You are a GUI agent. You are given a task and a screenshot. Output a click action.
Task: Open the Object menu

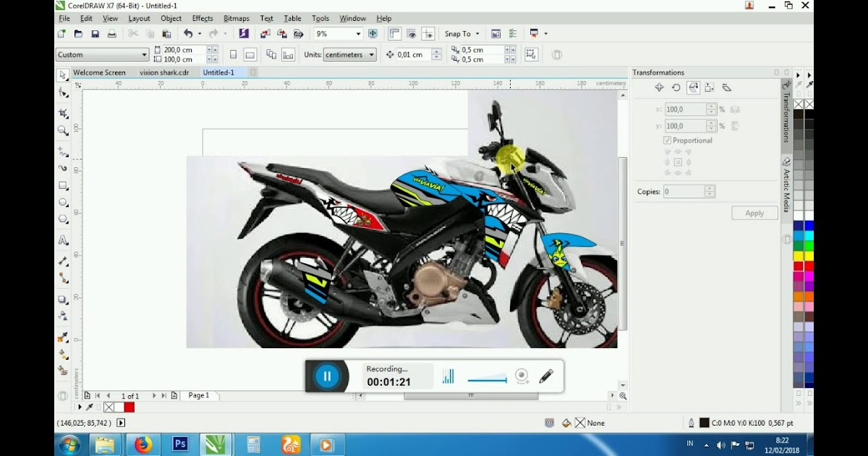tap(171, 18)
